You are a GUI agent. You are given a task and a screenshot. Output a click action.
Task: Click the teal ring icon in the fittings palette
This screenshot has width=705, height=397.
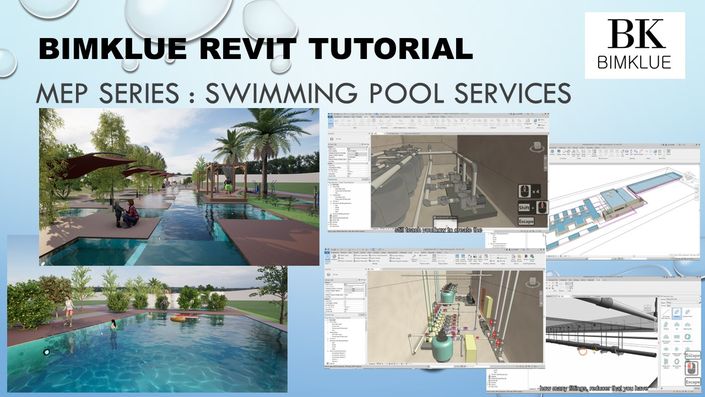(x=688, y=337)
